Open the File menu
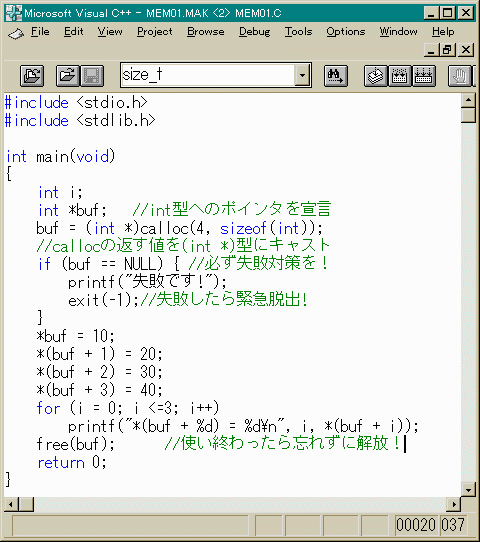480x542 pixels. tap(40, 32)
